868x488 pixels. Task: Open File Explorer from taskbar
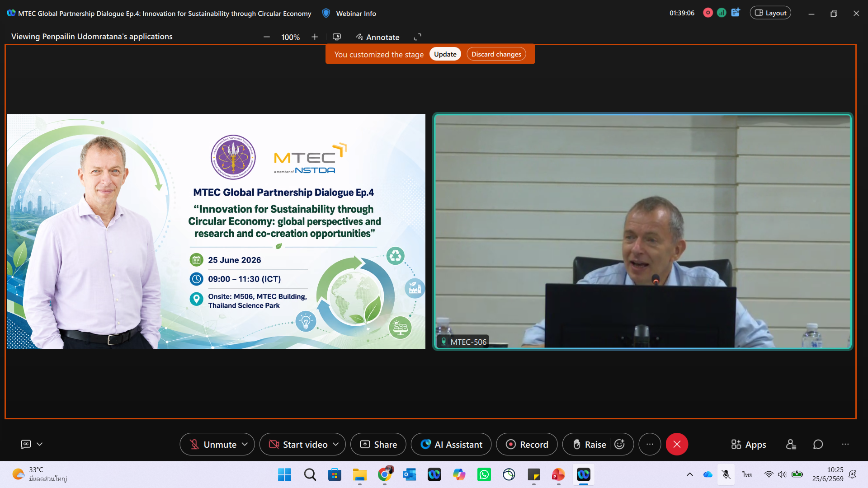pyautogui.click(x=360, y=475)
